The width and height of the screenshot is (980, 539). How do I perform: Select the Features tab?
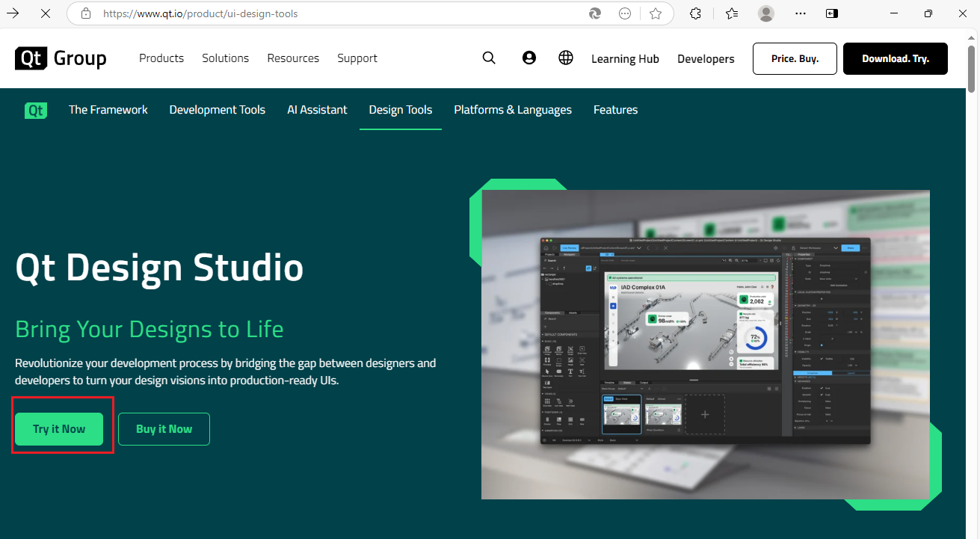click(615, 110)
